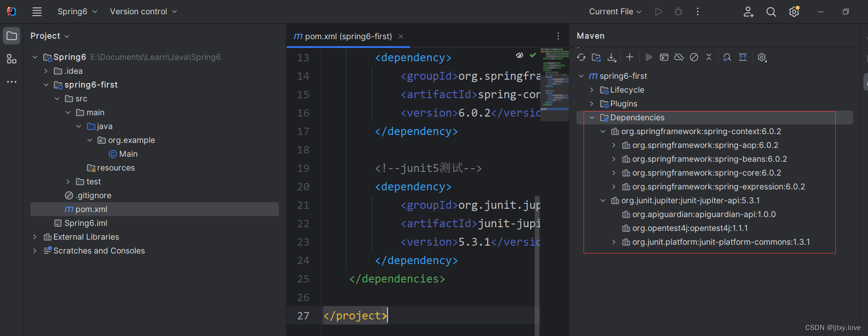Open editor tab options vertical dots

pyautogui.click(x=558, y=36)
